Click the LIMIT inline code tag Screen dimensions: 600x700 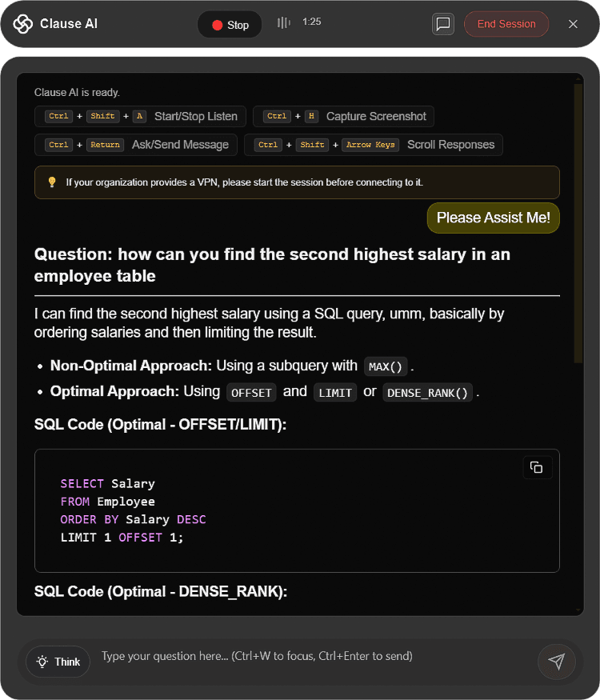(335, 393)
